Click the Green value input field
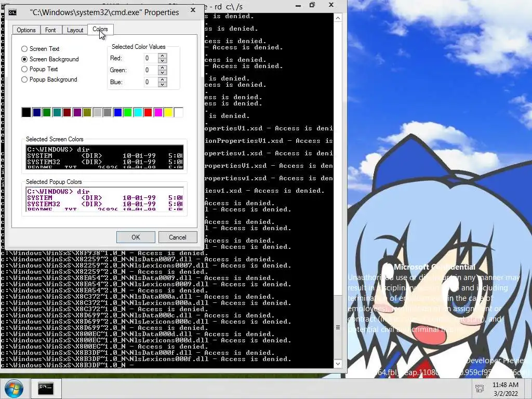The image size is (532, 399). (x=151, y=70)
